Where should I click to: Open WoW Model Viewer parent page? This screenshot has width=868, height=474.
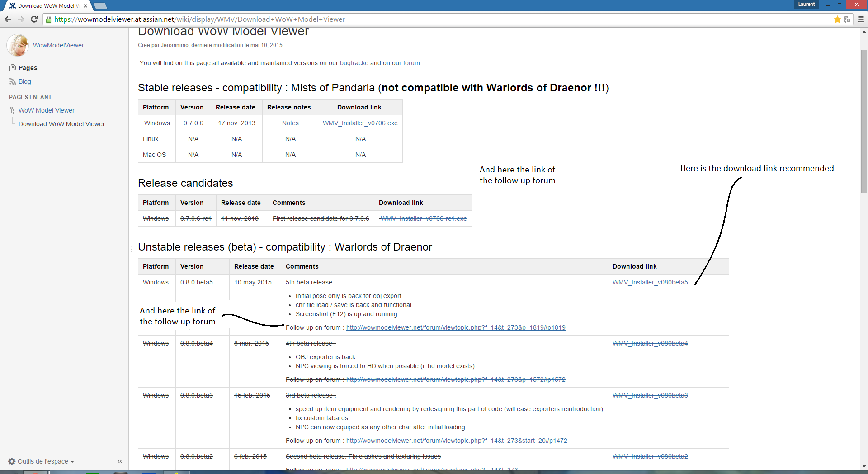[47, 110]
